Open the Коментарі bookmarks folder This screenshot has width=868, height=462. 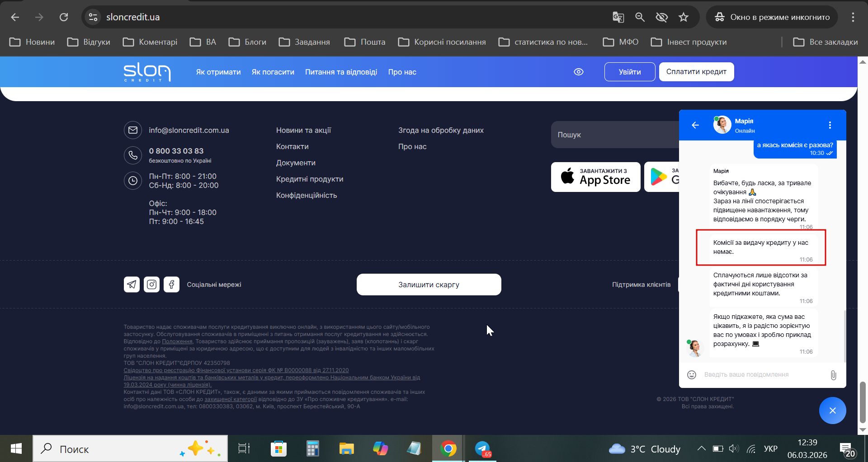point(150,42)
